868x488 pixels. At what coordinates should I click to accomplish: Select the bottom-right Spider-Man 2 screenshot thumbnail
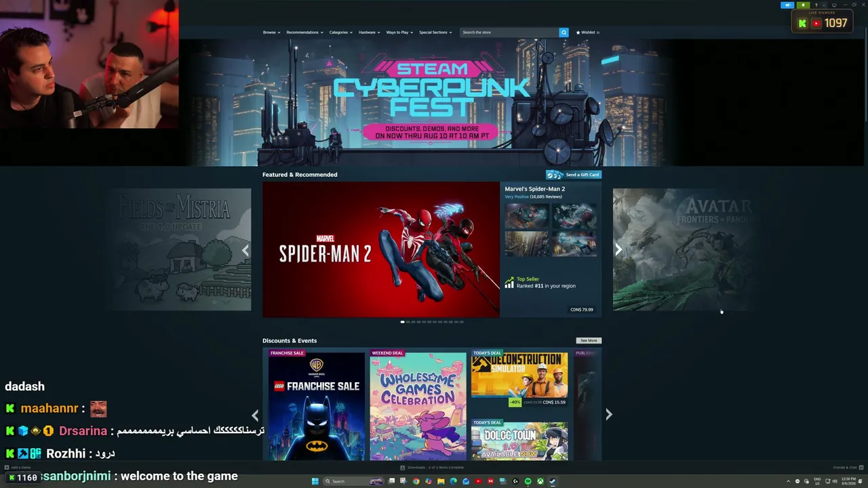(574, 244)
